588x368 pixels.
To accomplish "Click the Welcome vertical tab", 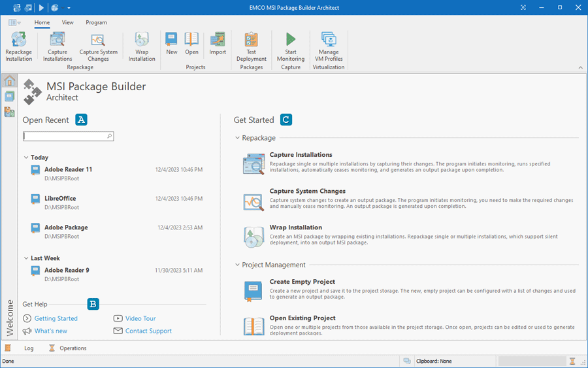I will (x=10, y=318).
